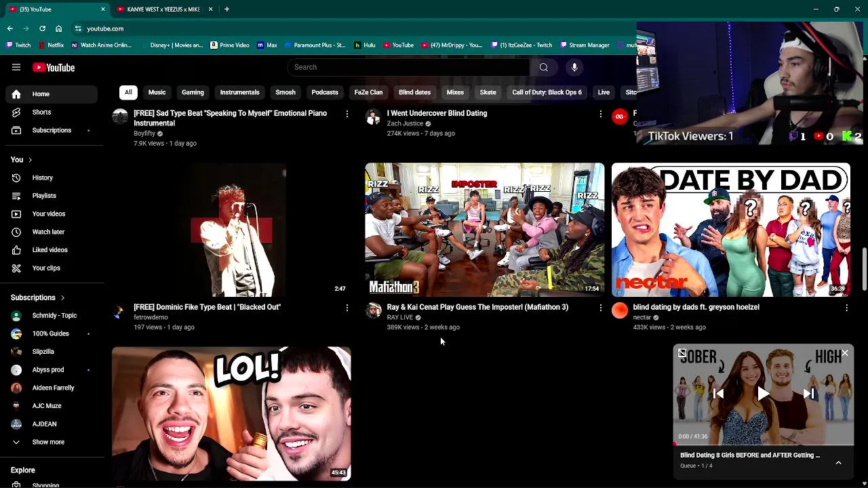Expand the You section chevron

(x=30, y=160)
